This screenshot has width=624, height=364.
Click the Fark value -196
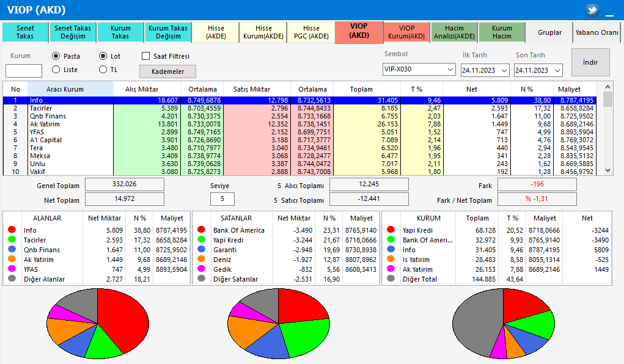tap(537, 184)
